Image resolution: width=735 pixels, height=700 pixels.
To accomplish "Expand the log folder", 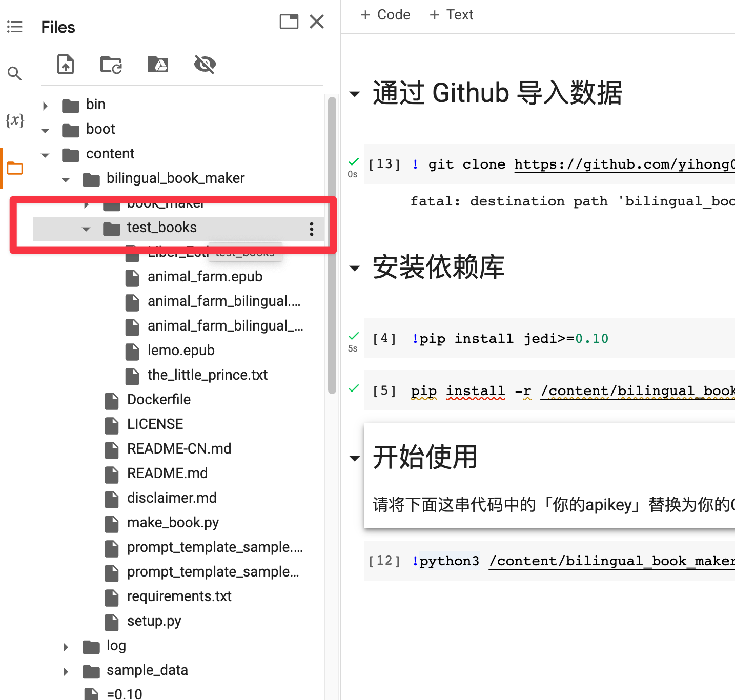I will (x=66, y=647).
